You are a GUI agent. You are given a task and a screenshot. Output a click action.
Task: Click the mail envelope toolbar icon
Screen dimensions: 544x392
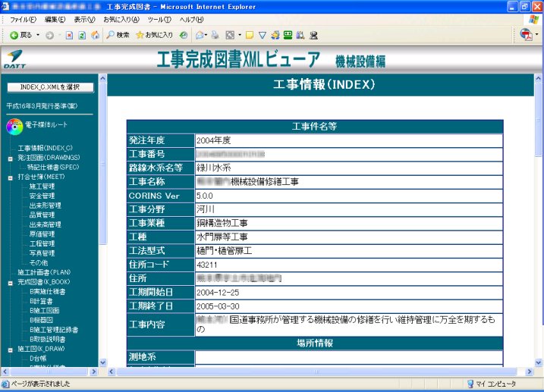[x=200, y=35]
